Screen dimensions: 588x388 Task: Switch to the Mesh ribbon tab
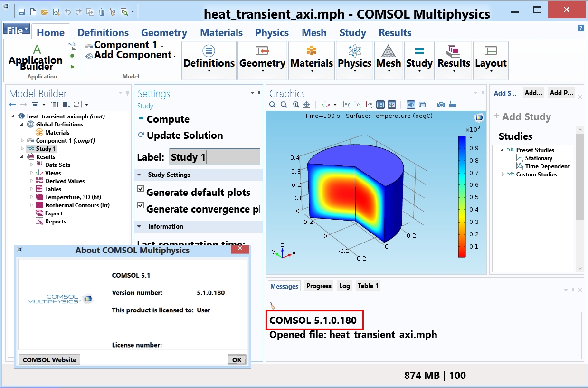click(x=314, y=33)
